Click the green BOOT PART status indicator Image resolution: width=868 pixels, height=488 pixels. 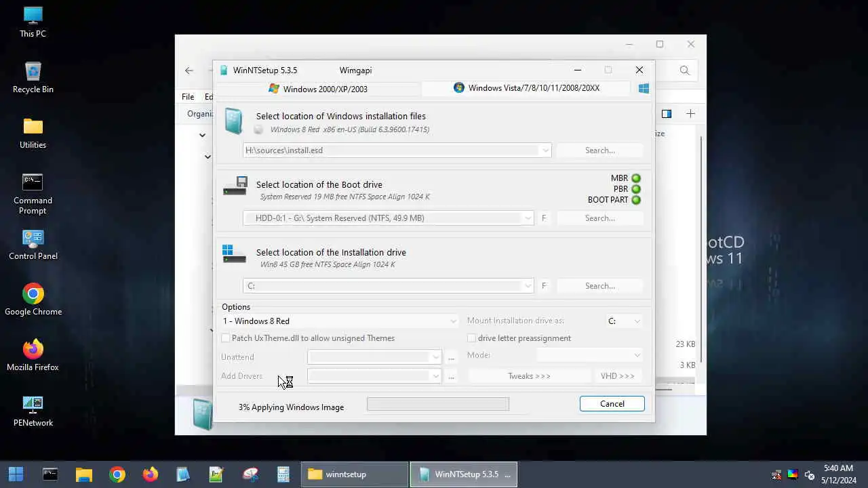(x=636, y=200)
